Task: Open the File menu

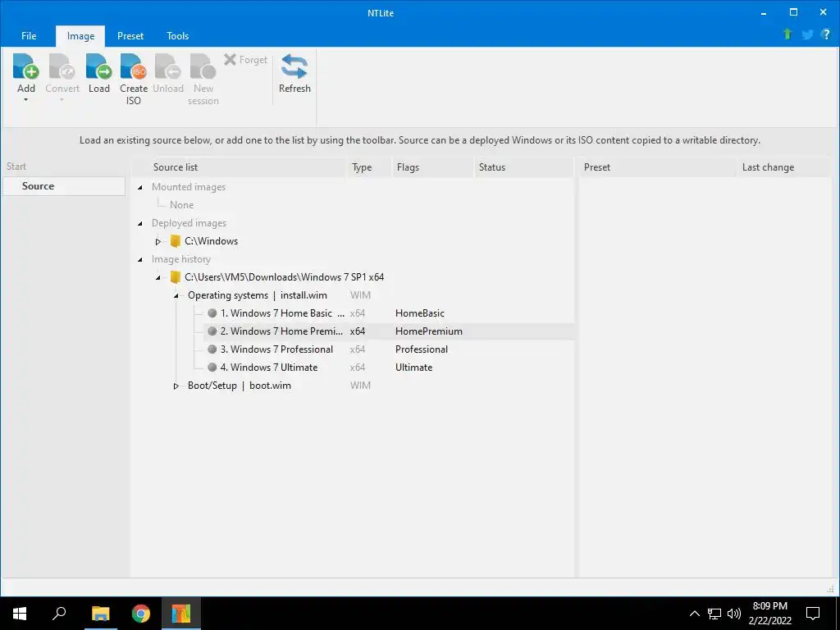Action: (29, 36)
